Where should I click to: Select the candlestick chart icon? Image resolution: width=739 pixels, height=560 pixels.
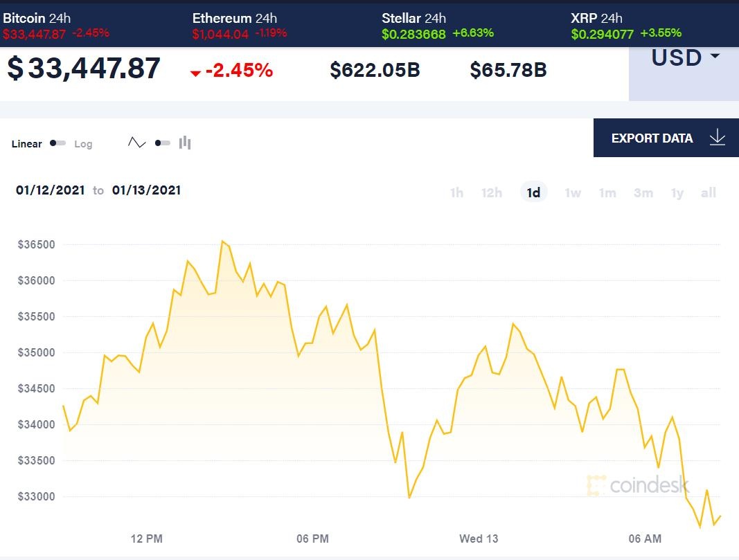click(x=184, y=141)
